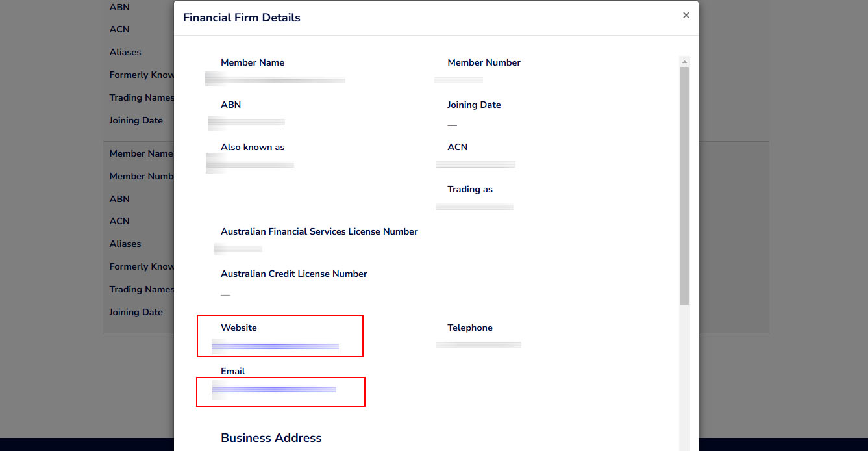
Task: Click the Member Number label in dialog
Action: coord(484,62)
